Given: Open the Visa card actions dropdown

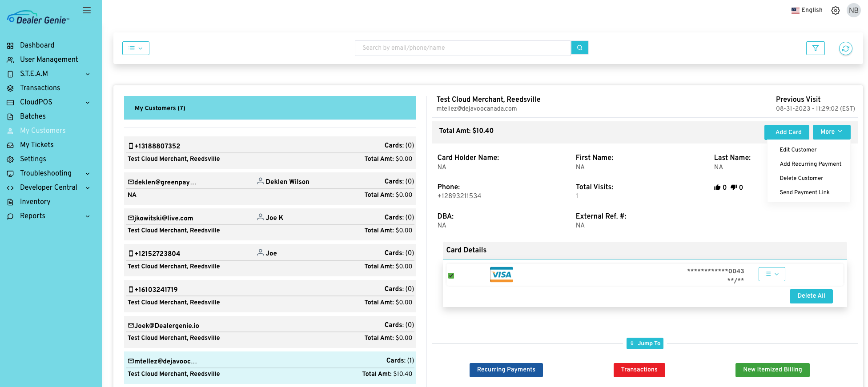Looking at the screenshot, I should click(x=772, y=274).
